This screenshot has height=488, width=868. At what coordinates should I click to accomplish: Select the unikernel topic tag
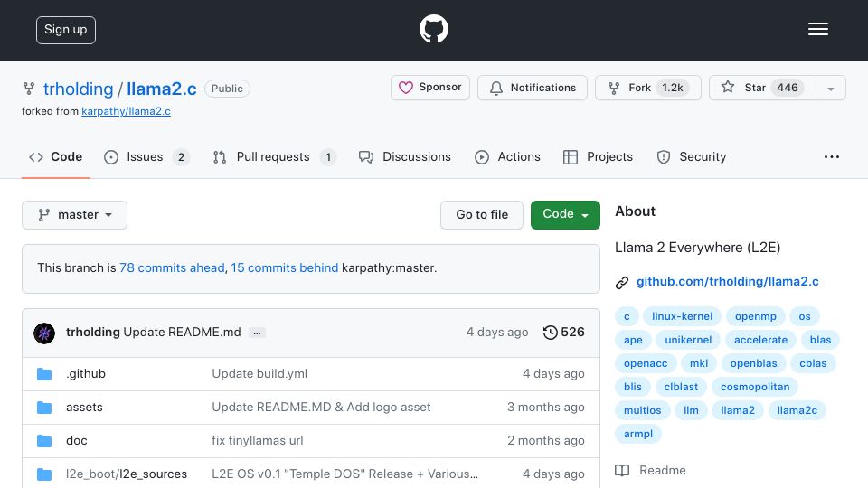coord(688,340)
